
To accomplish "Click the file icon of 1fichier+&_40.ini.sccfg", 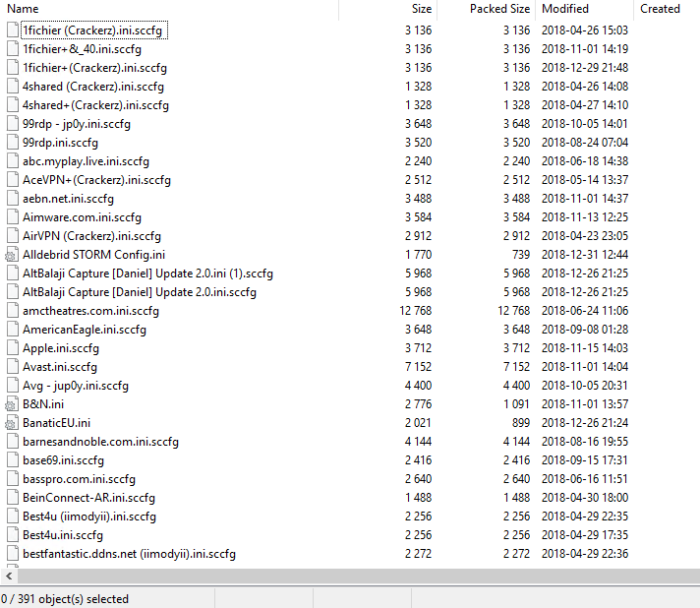I will pyautogui.click(x=13, y=48).
